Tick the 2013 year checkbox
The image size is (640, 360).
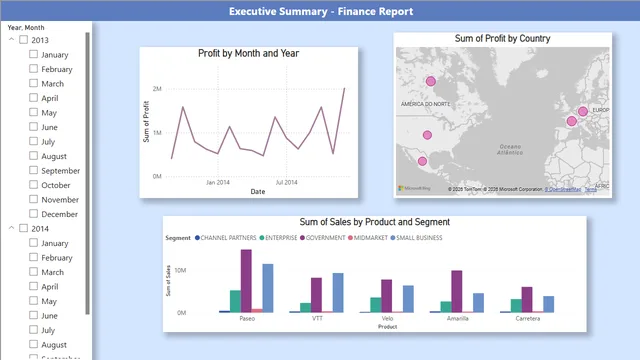pyautogui.click(x=24, y=40)
